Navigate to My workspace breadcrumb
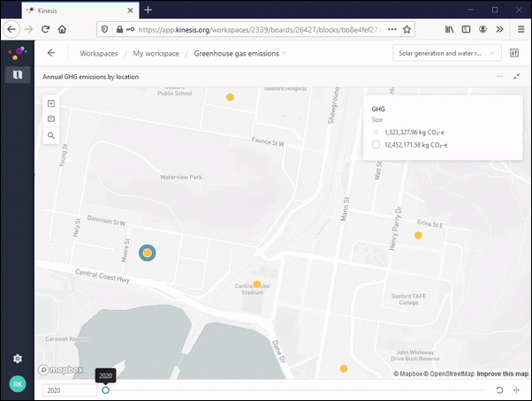 coord(156,54)
